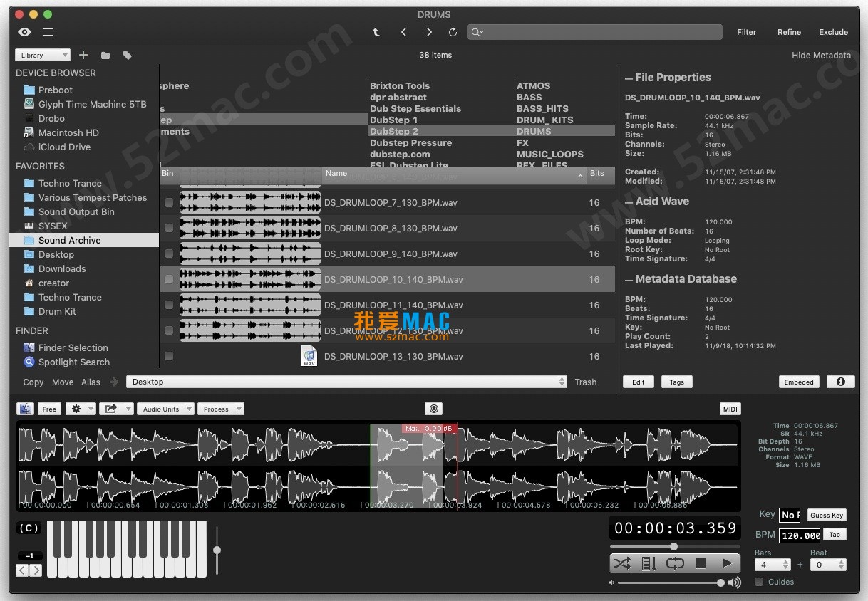Viewport: 868px width, 601px height.
Task: Refresh the file list
Action: [x=453, y=32]
